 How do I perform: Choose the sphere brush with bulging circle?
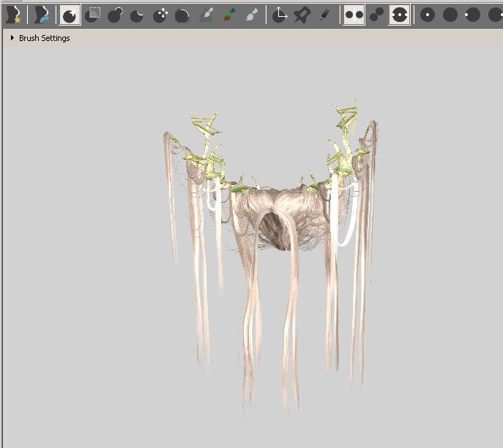[115, 15]
